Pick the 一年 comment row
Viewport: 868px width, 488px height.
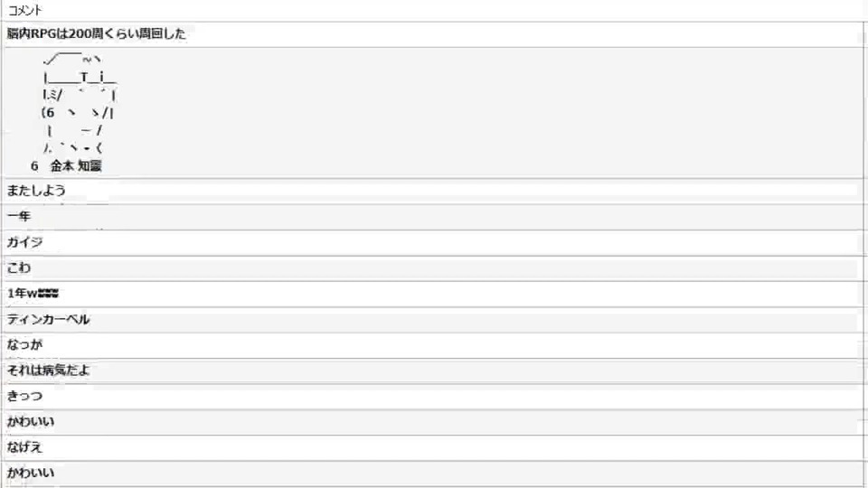(x=19, y=217)
